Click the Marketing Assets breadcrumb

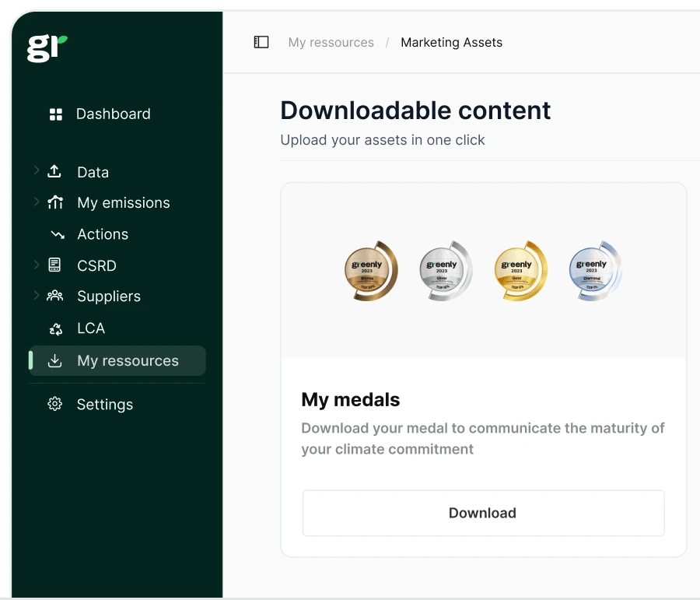pyautogui.click(x=451, y=43)
